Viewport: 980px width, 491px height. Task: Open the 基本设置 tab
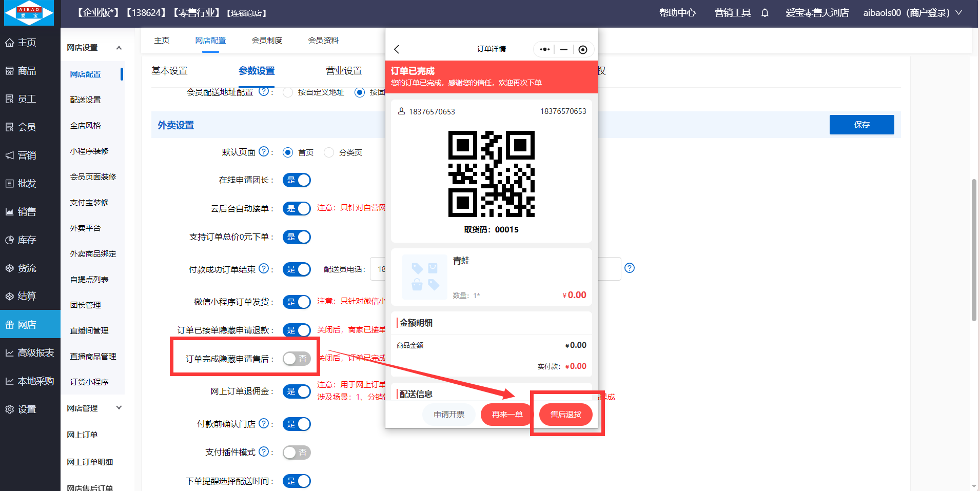point(169,71)
